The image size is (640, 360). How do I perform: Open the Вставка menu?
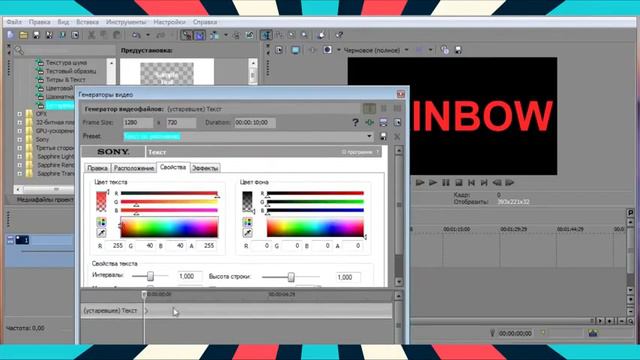click(x=87, y=22)
